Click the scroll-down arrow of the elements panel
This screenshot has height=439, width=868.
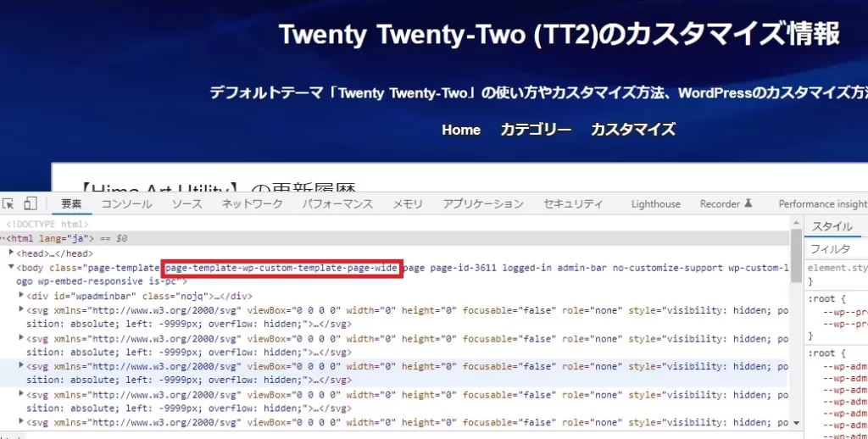797,423
